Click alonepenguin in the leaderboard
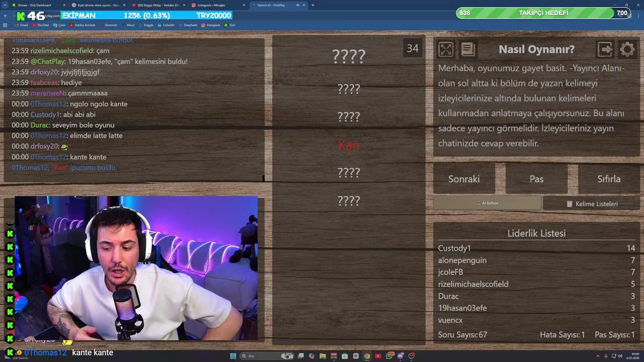The width and height of the screenshot is (644, 362). click(x=462, y=260)
